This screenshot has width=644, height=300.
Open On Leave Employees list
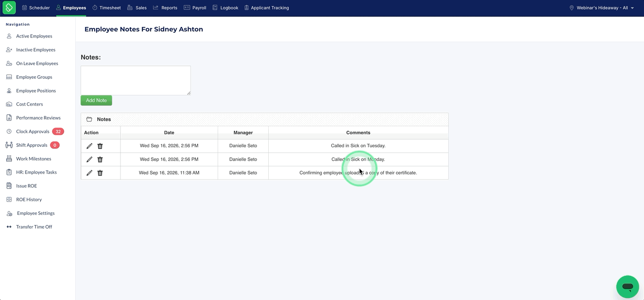[37, 63]
